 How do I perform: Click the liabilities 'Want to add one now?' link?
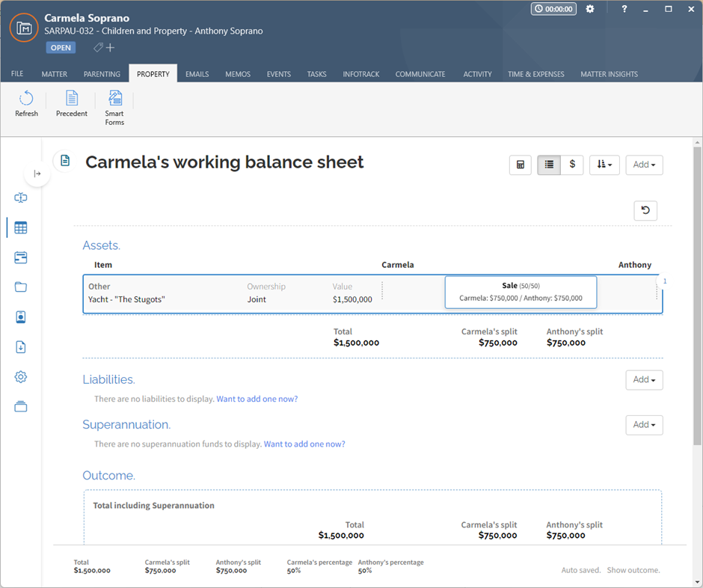(x=257, y=399)
